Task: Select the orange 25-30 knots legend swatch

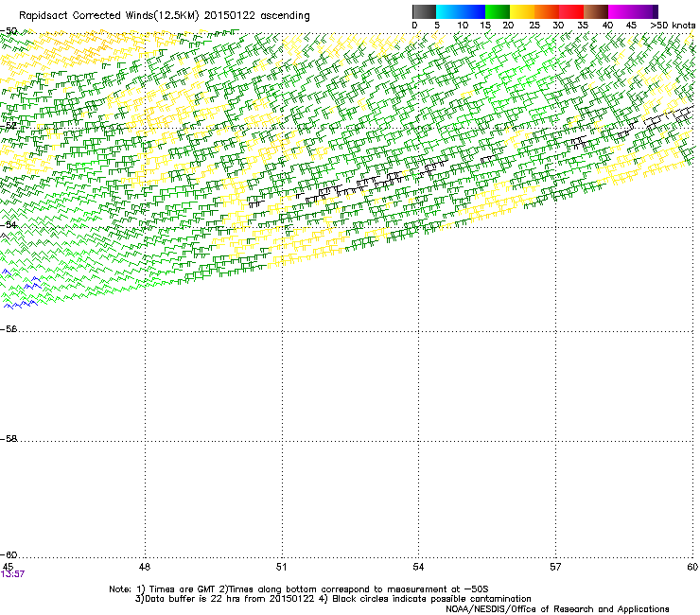Action: tap(547, 11)
